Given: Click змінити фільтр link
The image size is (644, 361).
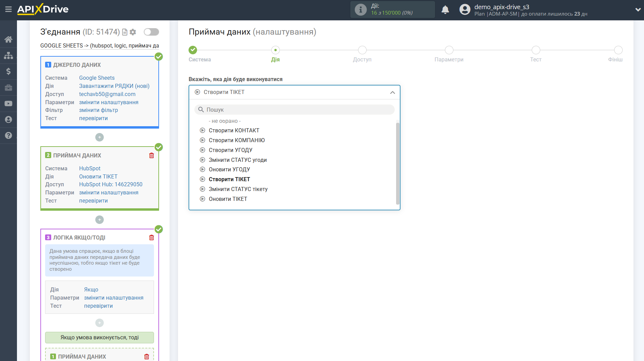Looking at the screenshot, I should tap(98, 110).
